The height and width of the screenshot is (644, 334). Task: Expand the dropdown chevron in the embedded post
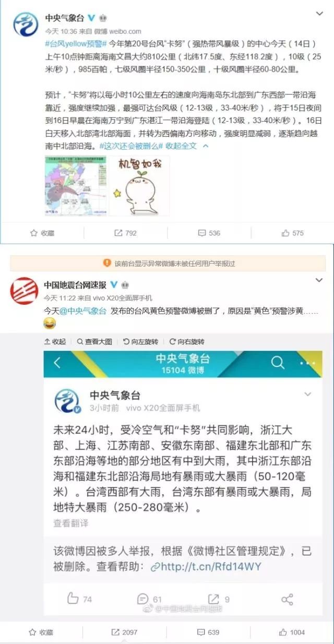tap(308, 394)
